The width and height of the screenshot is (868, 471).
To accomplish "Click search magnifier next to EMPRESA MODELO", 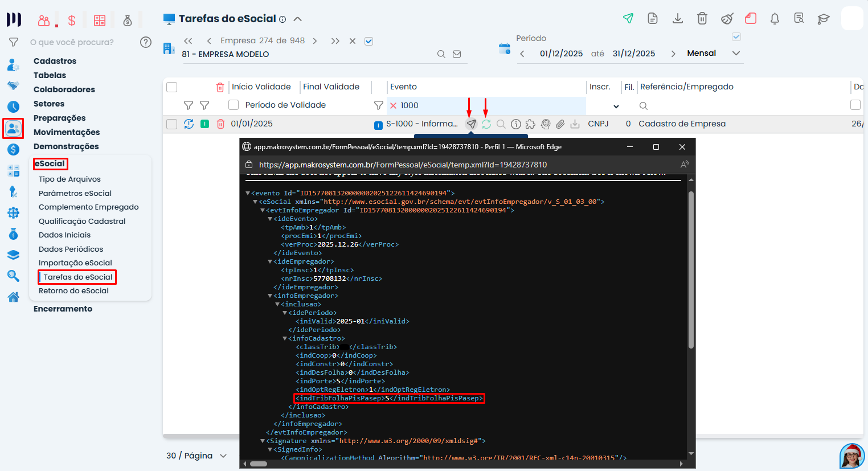I will 441,54.
